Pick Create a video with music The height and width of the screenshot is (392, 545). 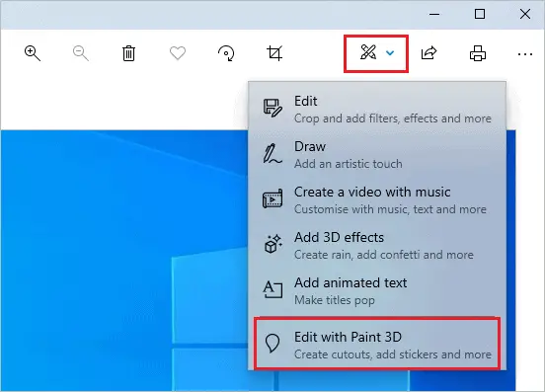click(x=377, y=199)
